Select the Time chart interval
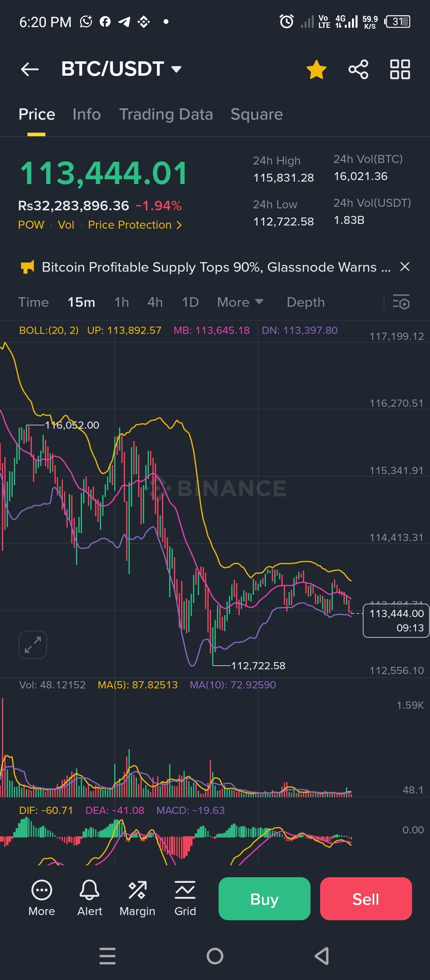430x980 pixels. tap(33, 302)
